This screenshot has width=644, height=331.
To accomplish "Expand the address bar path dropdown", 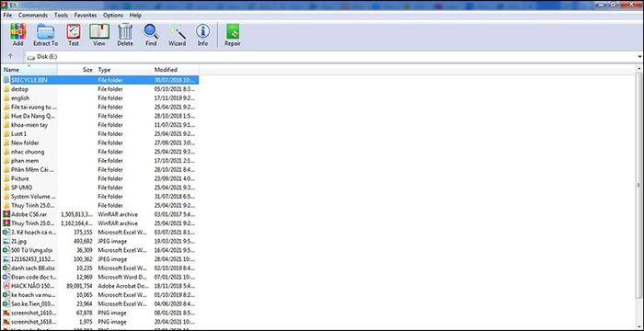I will coord(640,57).
